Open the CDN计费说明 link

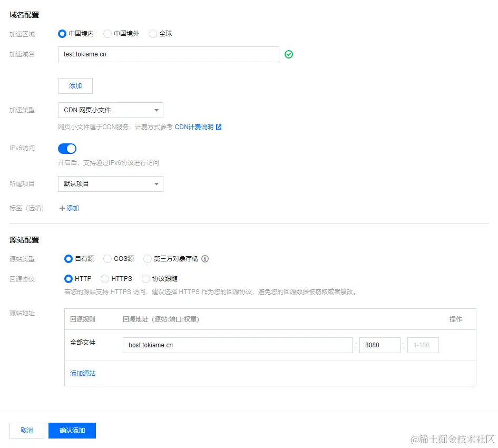click(194, 127)
